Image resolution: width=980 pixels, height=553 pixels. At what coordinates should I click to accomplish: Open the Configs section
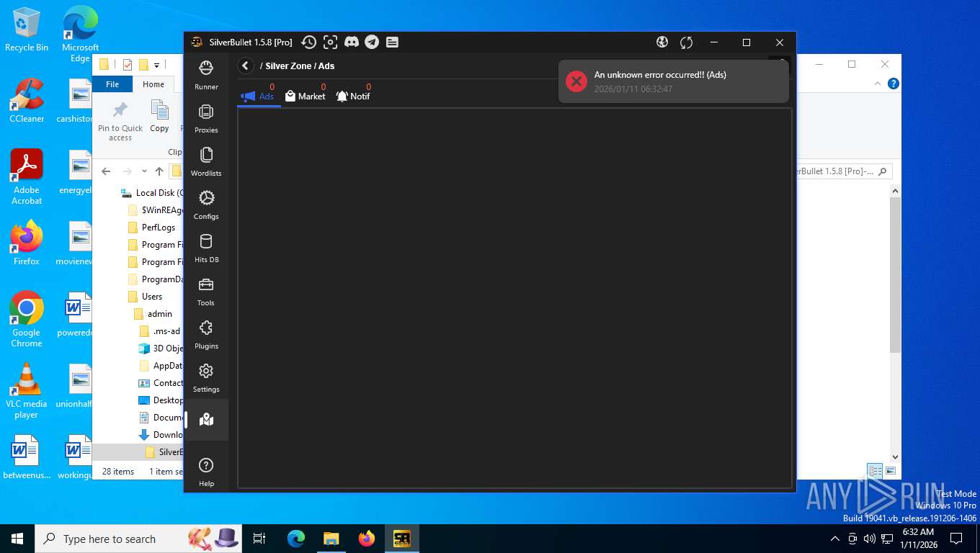(x=206, y=204)
